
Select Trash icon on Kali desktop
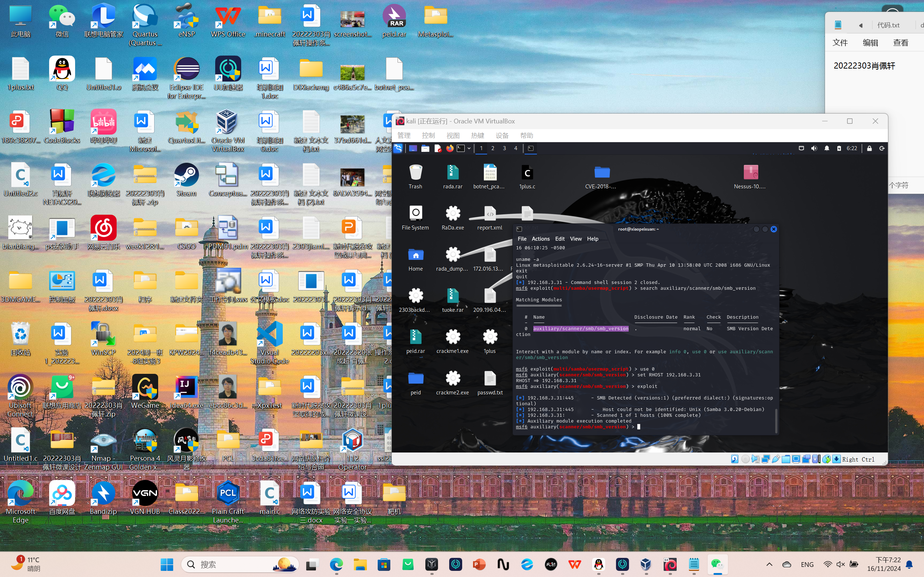[x=415, y=177]
